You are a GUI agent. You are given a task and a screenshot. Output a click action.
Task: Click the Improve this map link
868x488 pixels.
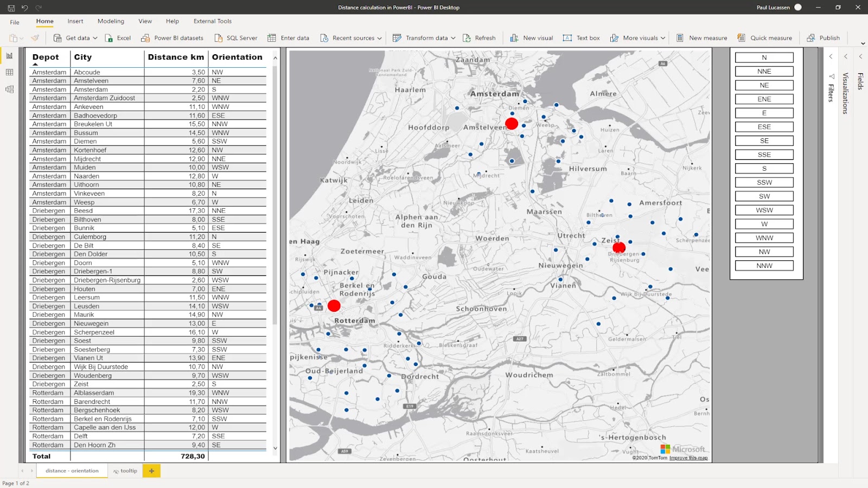688,458
